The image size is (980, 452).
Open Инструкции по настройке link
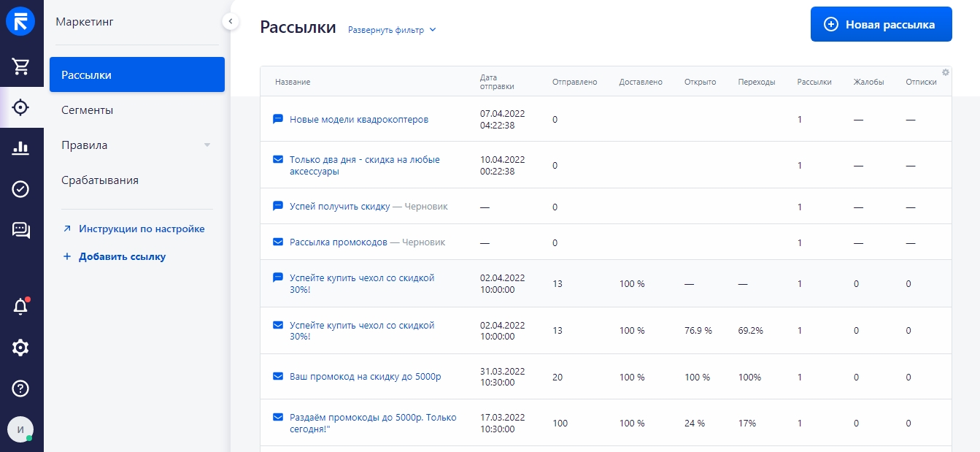point(142,229)
